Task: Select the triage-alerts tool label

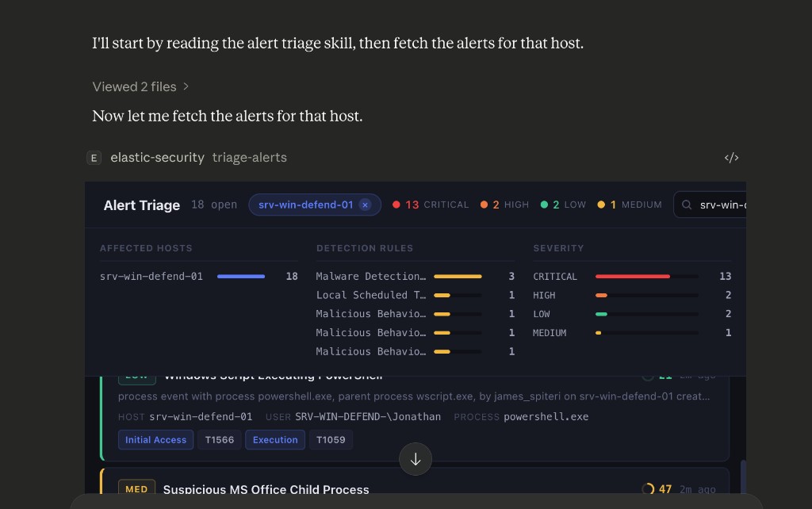Action: tap(249, 158)
